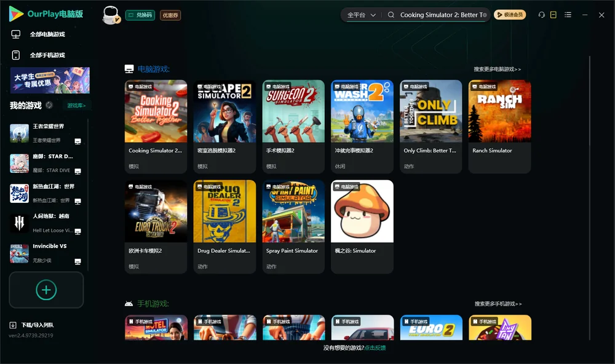Open Invincible VS in my games
The height and width of the screenshot is (364, 615).
coord(47,253)
